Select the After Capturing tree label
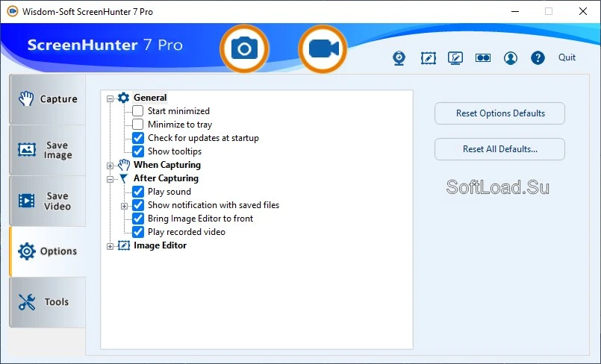 [x=166, y=178]
